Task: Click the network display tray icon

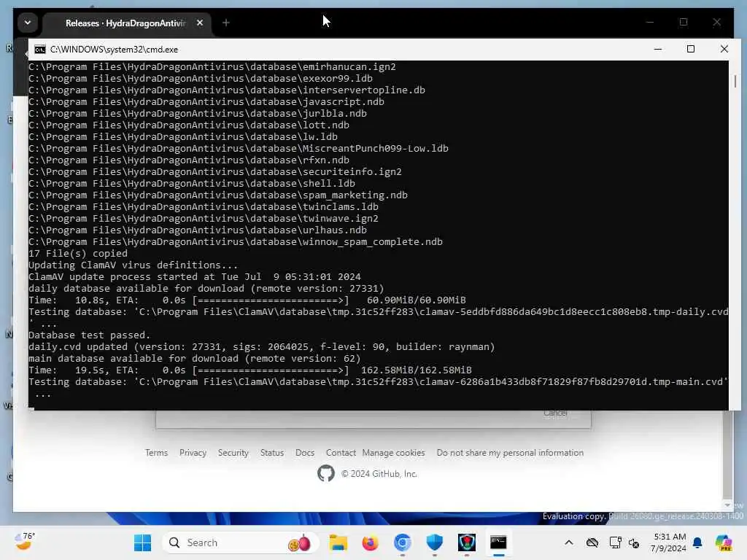Action: pyautogui.click(x=616, y=542)
